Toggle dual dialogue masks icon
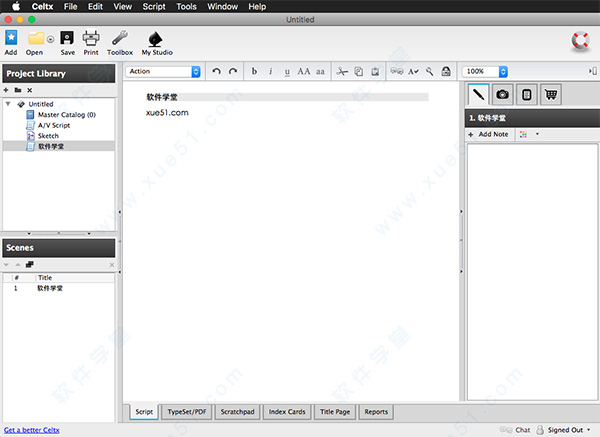Screen dimensions: 600x437 397,72
